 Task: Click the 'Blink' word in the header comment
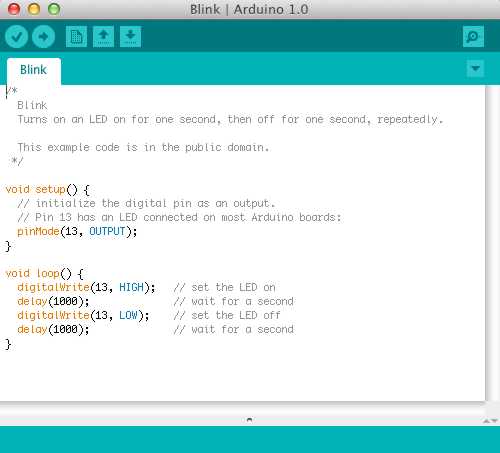tap(32, 105)
